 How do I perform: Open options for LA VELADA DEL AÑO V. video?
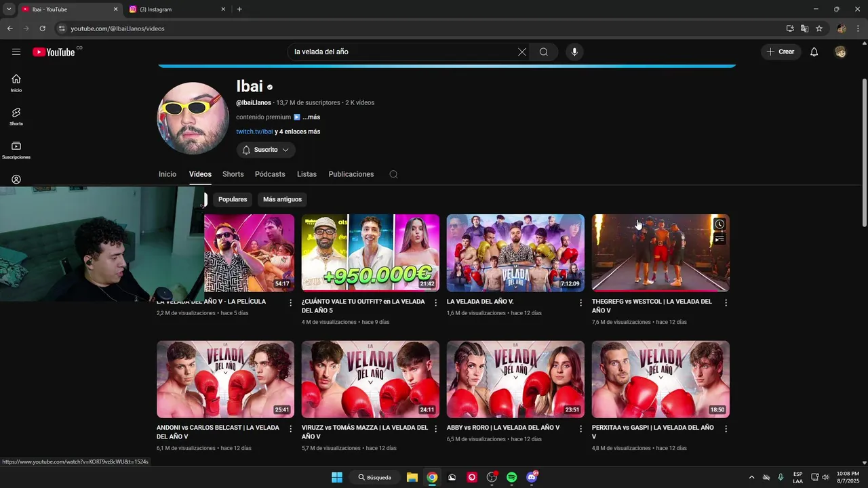(580, 302)
